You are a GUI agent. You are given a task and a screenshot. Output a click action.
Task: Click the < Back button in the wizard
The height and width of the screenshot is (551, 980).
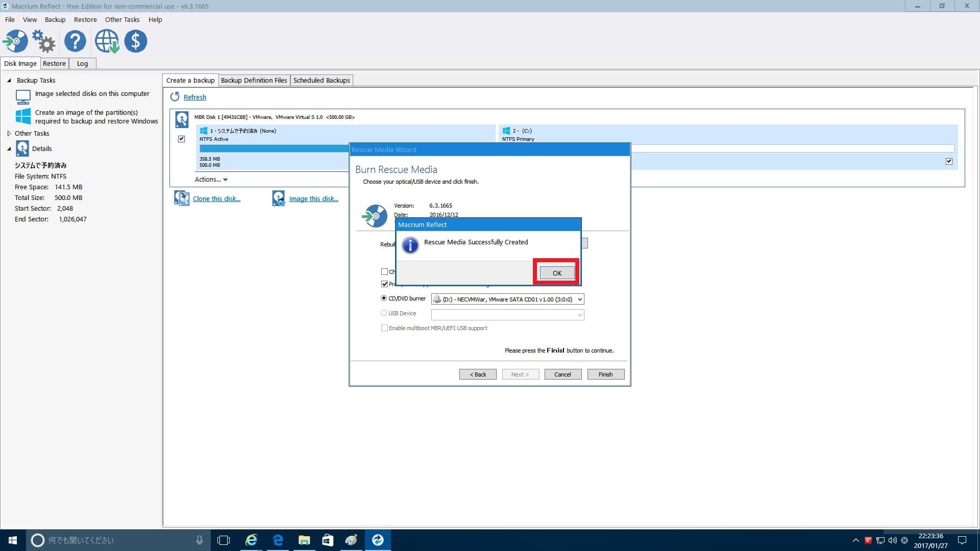point(478,374)
